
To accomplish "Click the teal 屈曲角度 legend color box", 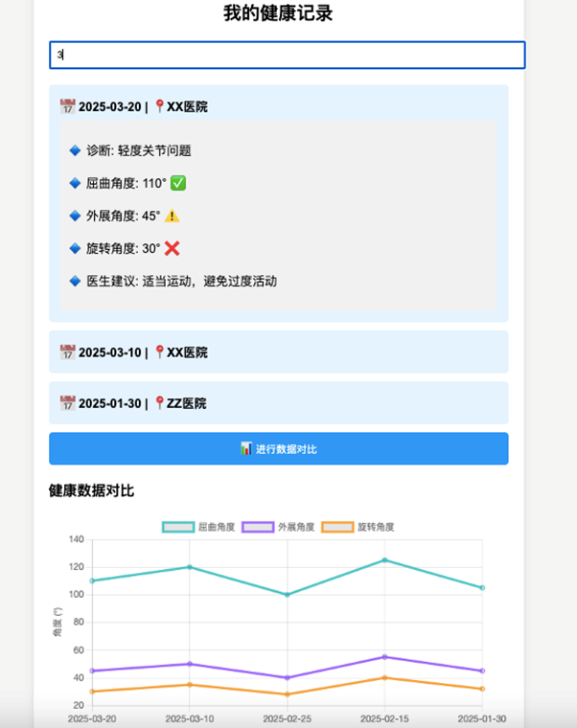I will pyautogui.click(x=178, y=527).
